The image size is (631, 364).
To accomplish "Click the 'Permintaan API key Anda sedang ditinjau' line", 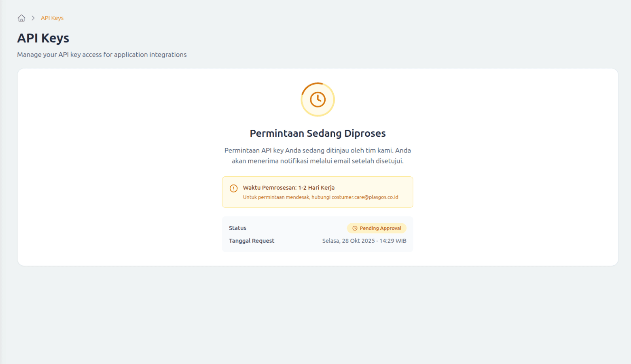I will (x=318, y=150).
